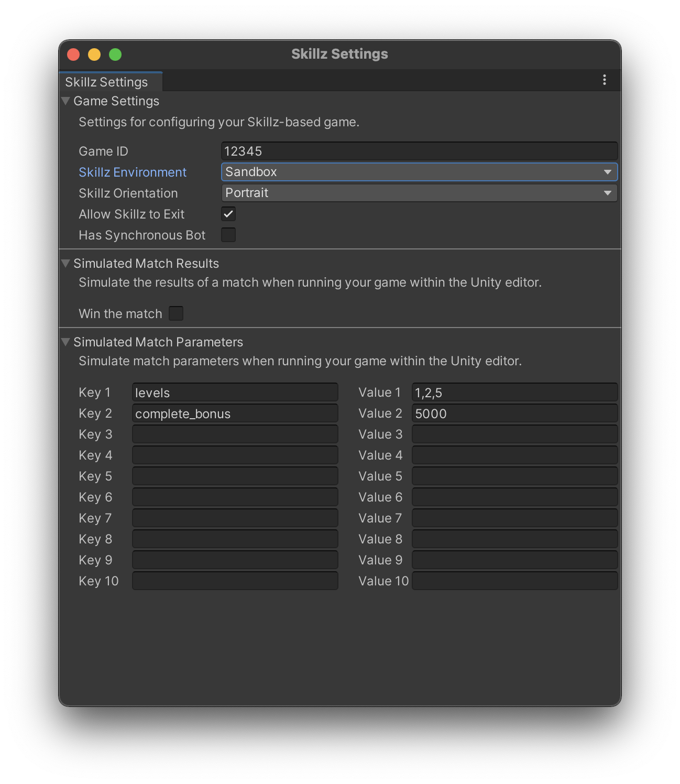Focus the empty Key 9 field

click(235, 560)
